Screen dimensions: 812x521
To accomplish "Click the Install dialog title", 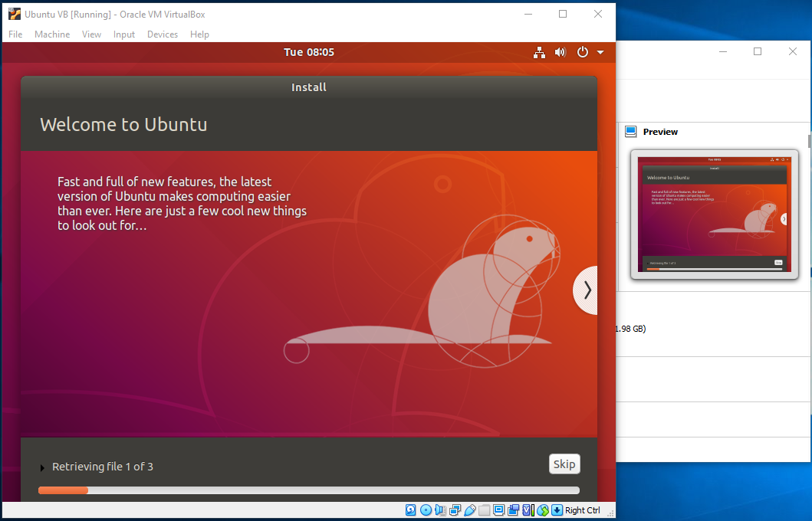I will pyautogui.click(x=309, y=87).
